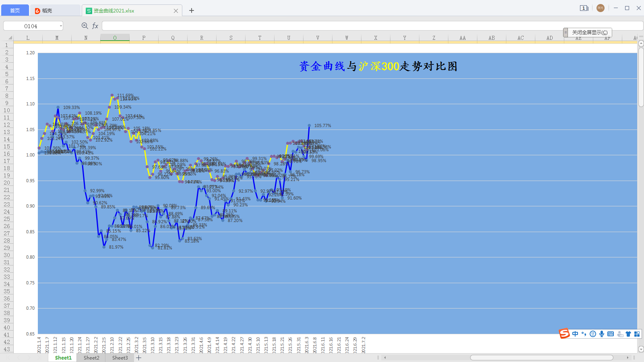Toggle Chinese/English input with the 中 icon
Viewport: 644px width, 362px height.
tap(575, 333)
